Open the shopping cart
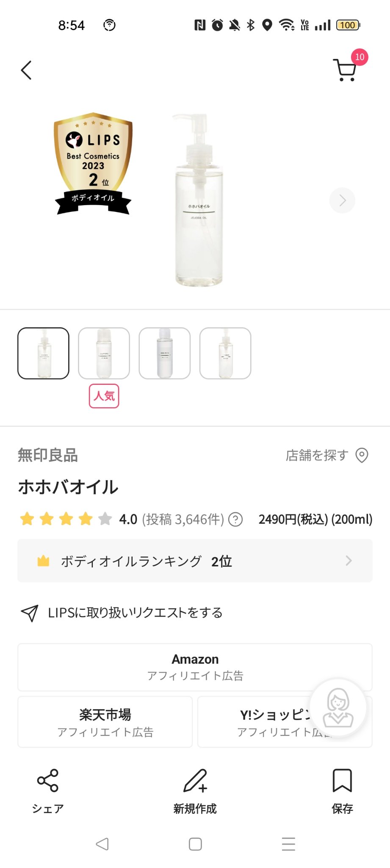Viewport: 390px width, 868px height. 346,70
